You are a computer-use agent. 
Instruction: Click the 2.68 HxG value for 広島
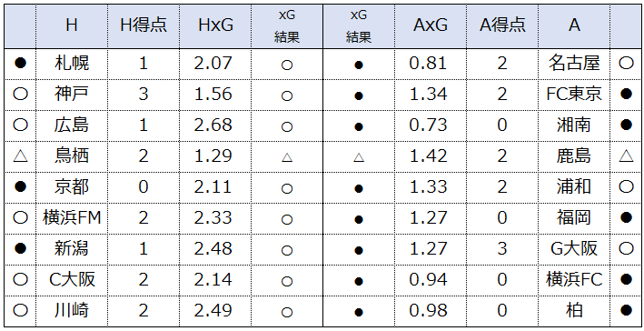[213, 125]
